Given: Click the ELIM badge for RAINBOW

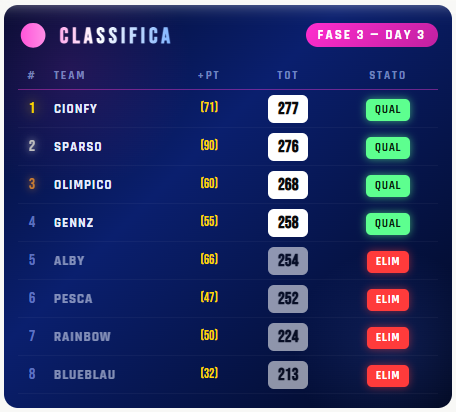Looking at the screenshot, I should click(x=388, y=338).
